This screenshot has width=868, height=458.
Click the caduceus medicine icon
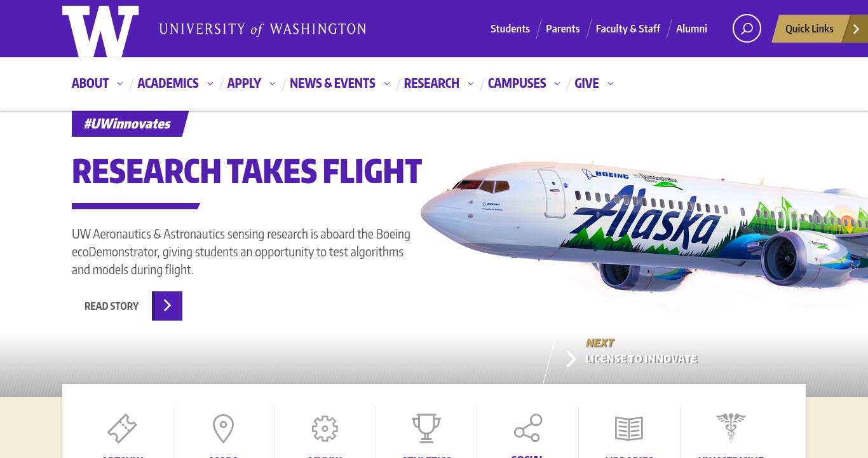click(x=731, y=427)
